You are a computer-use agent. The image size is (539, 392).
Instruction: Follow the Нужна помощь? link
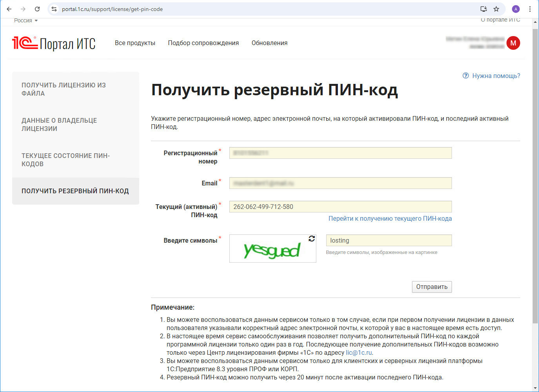[x=496, y=76]
